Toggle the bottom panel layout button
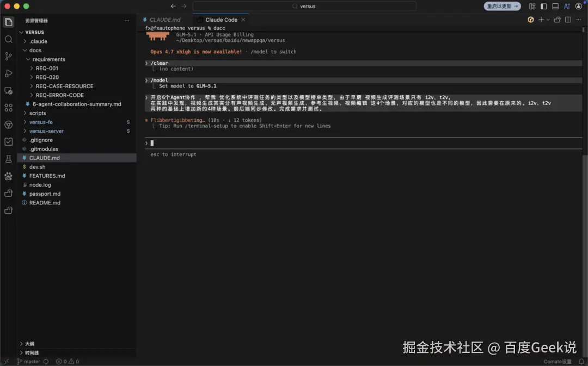The image size is (588, 366). (555, 6)
